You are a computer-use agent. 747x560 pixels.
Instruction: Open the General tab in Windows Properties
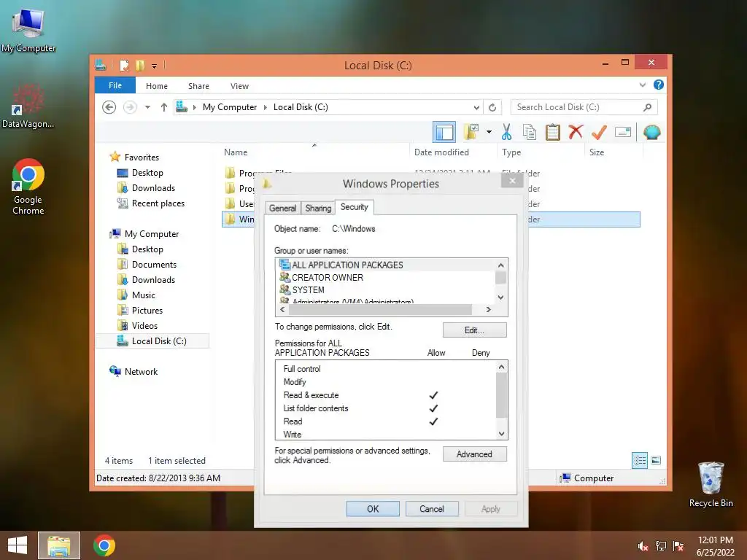pyautogui.click(x=282, y=208)
